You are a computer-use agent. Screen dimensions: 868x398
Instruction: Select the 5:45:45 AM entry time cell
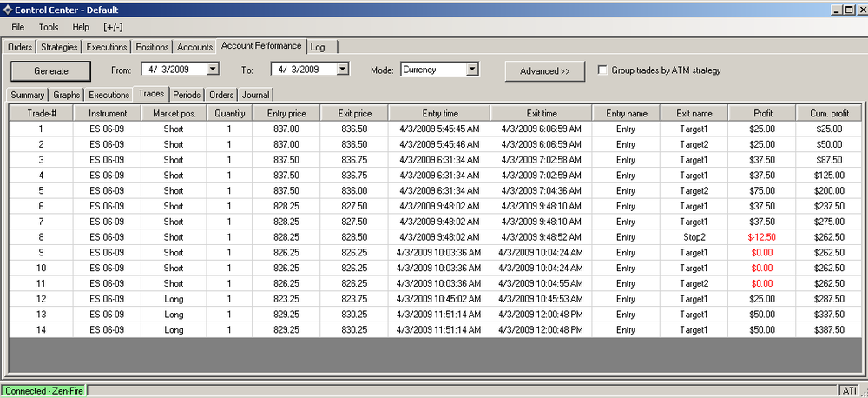tap(439, 129)
